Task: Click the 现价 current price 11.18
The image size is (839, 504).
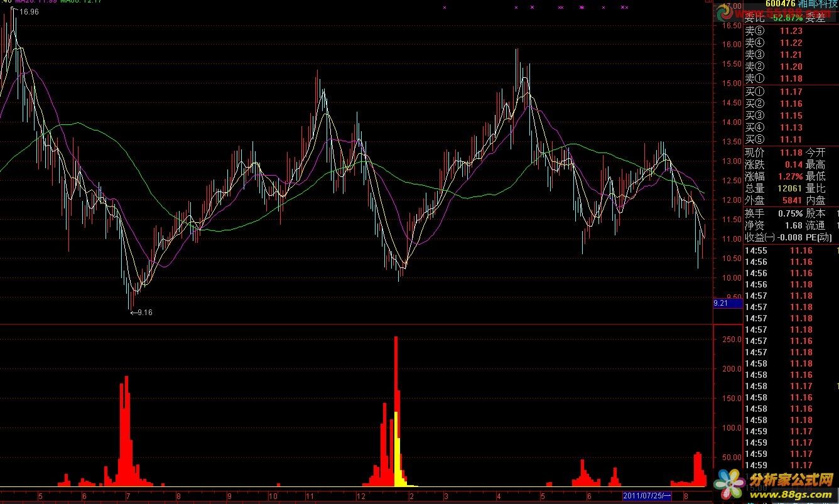Action: tap(791, 153)
